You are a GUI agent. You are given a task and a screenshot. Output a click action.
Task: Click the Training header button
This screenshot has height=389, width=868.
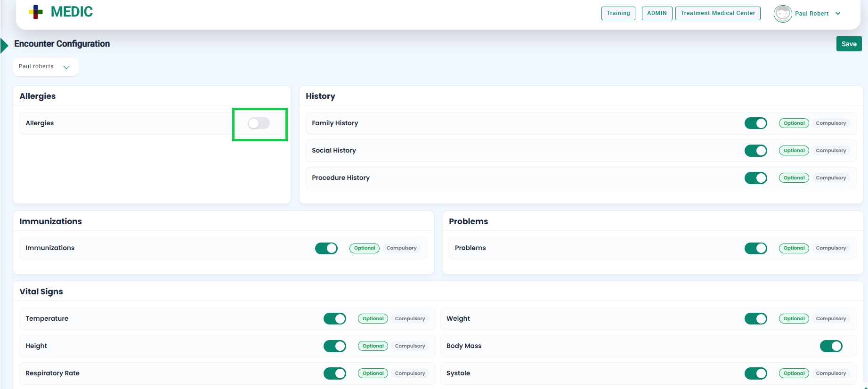[618, 13]
